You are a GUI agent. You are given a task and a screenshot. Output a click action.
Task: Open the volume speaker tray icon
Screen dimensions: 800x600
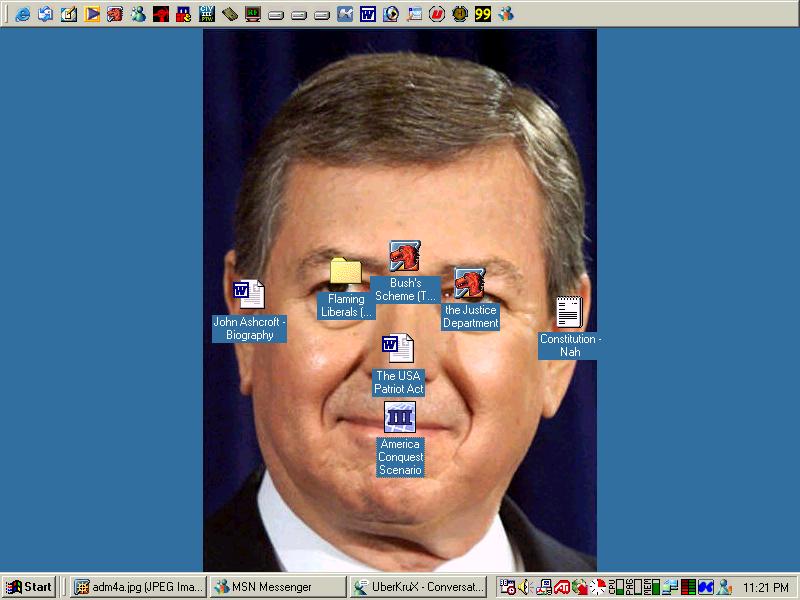(525, 587)
